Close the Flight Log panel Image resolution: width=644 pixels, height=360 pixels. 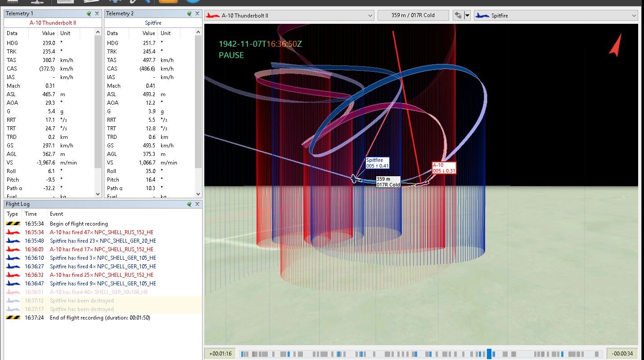[x=197, y=204]
